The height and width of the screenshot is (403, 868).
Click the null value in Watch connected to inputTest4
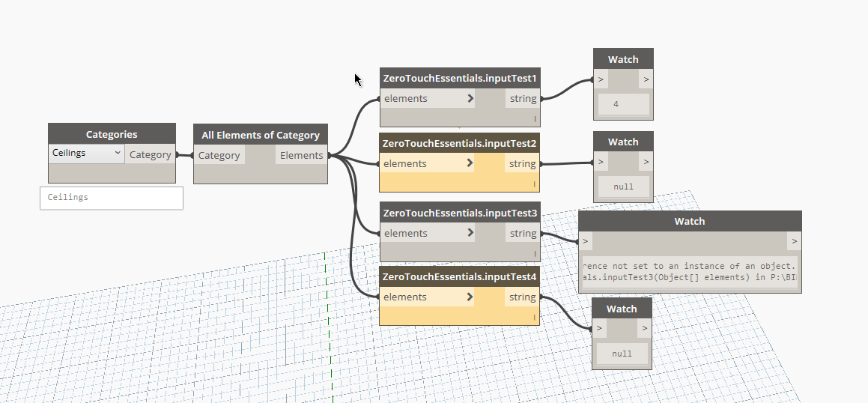point(622,354)
